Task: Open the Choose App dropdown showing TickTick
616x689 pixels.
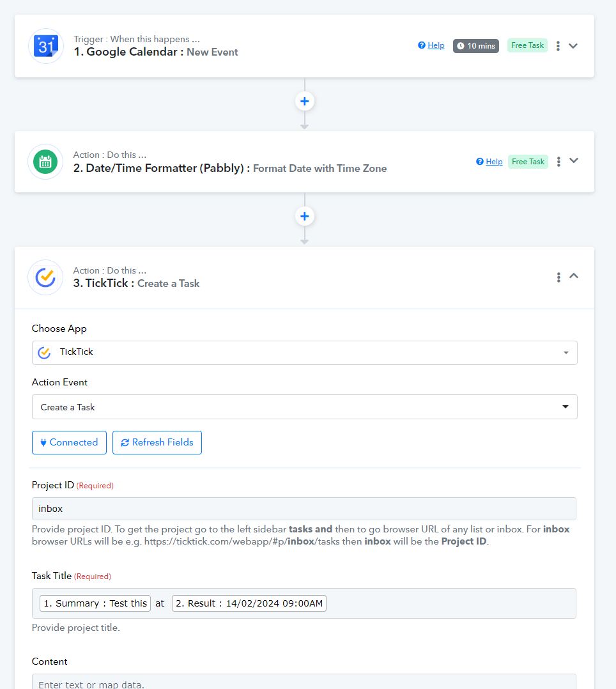Action: [304, 353]
